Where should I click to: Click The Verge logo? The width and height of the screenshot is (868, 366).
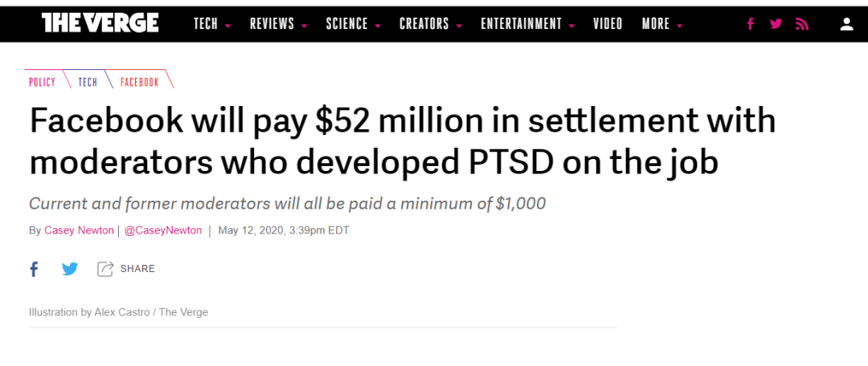pyautogui.click(x=100, y=23)
